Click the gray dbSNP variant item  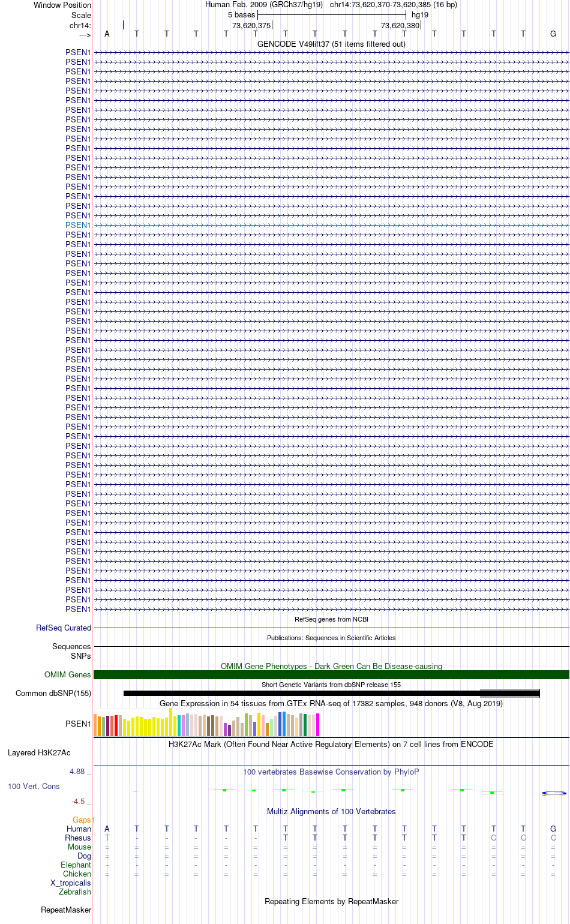(x=509, y=693)
